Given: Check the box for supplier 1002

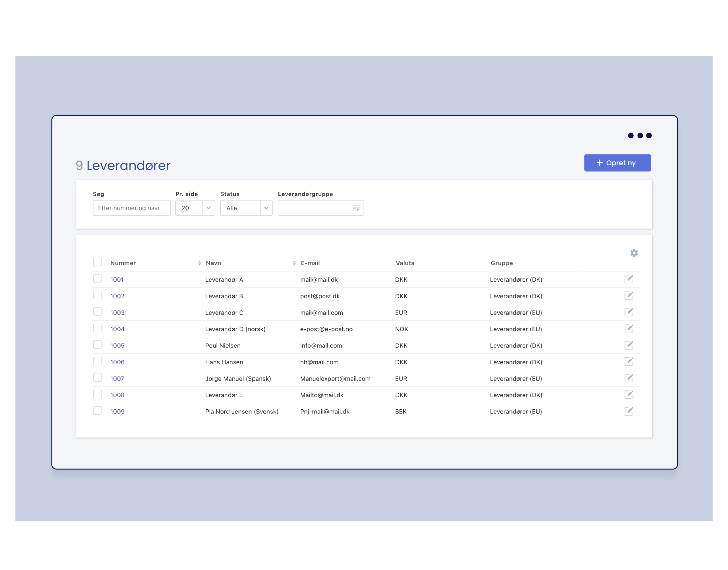Looking at the screenshot, I should tap(98, 295).
